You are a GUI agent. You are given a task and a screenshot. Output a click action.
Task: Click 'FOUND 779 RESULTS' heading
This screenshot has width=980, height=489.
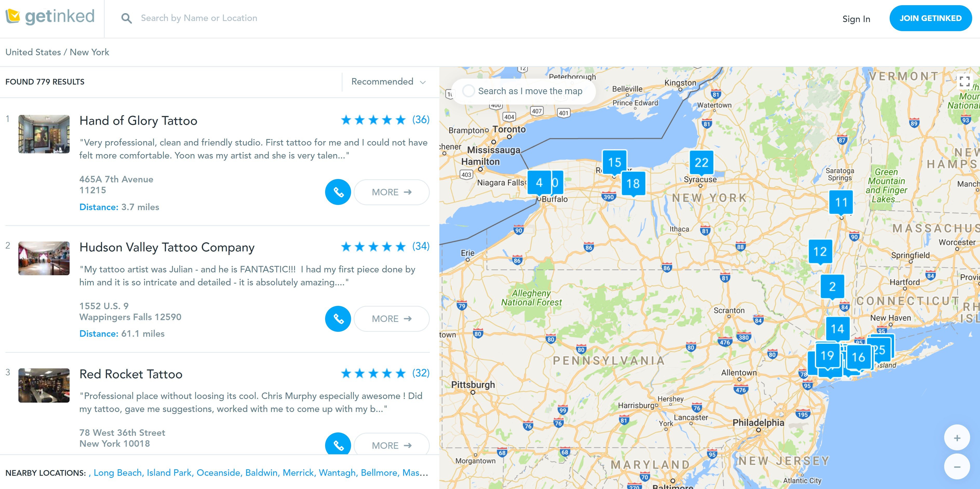pos(45,82)
